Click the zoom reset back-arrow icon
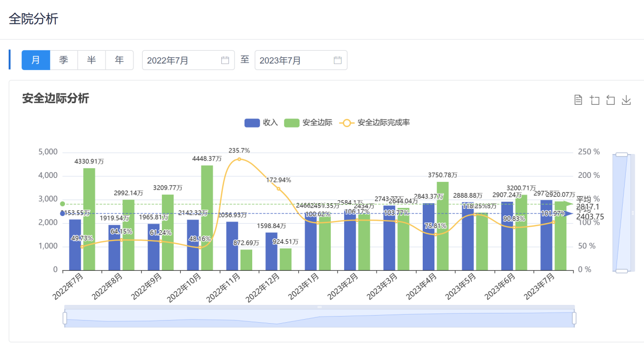Image resolution: width=644 pixels, height=343 pixels. click(x=611, y=100)
